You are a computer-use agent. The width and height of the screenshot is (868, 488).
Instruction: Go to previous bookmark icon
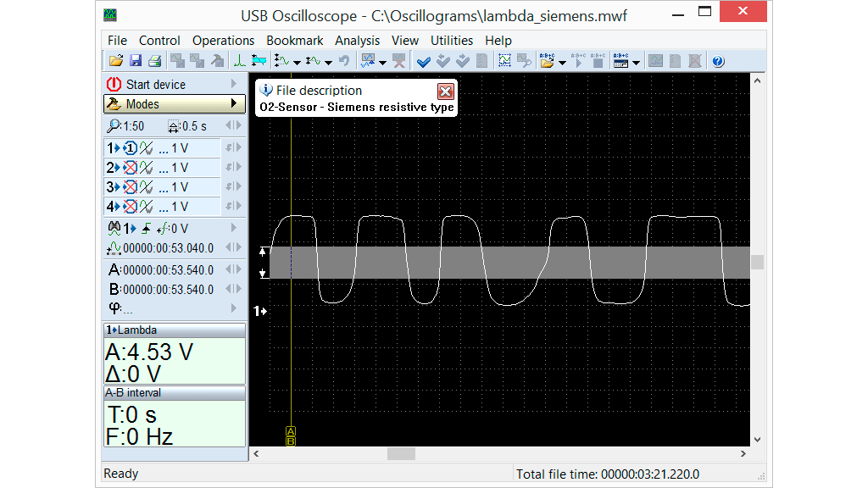point(442,61)
